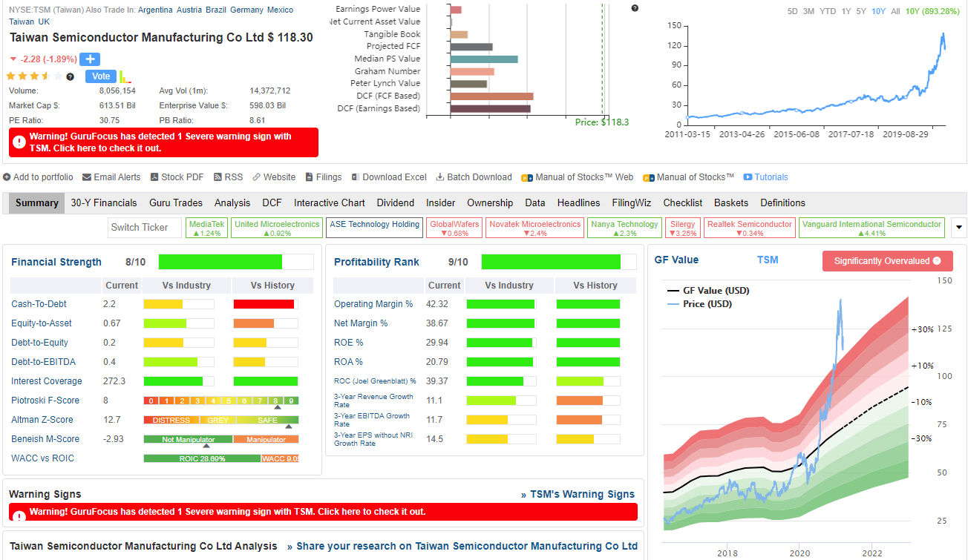Click the Altman Z-Score distress-safe scale
Image resolution: width=968 pixels, height=560 pixels.
click(220, 421)
